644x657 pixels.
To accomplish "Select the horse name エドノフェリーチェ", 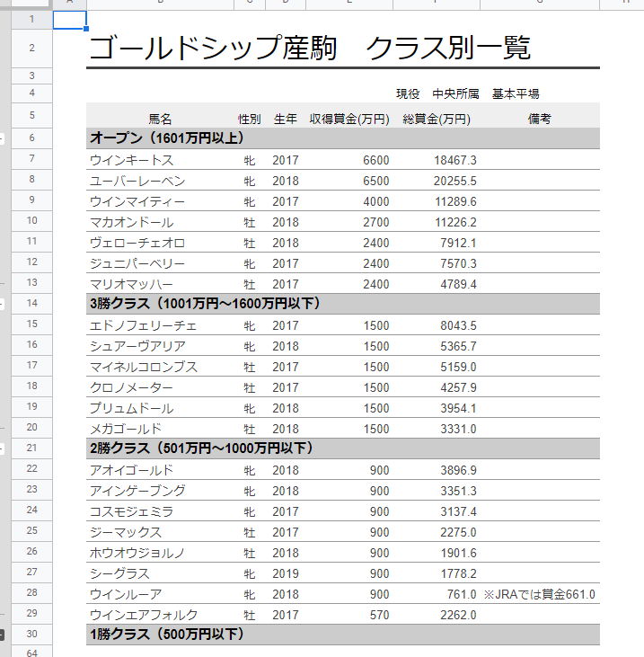I will (143, 325).
